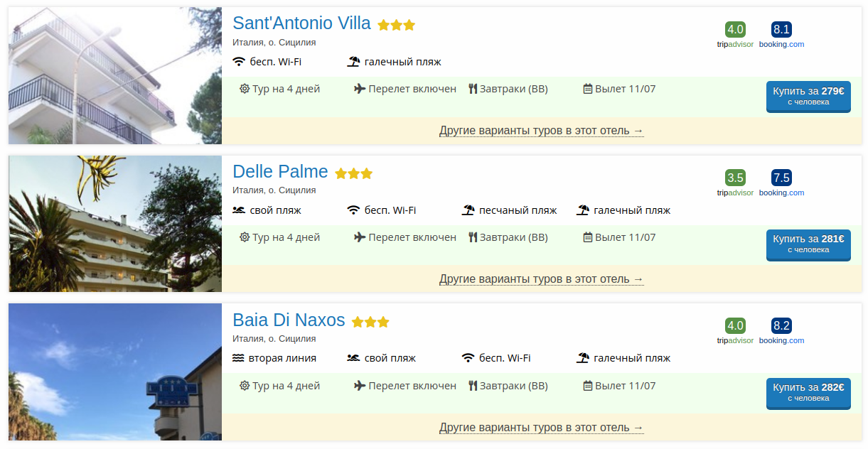
Task: Click the airplane flight-included icon for Delle Palme
Action: tap(360, 237)
